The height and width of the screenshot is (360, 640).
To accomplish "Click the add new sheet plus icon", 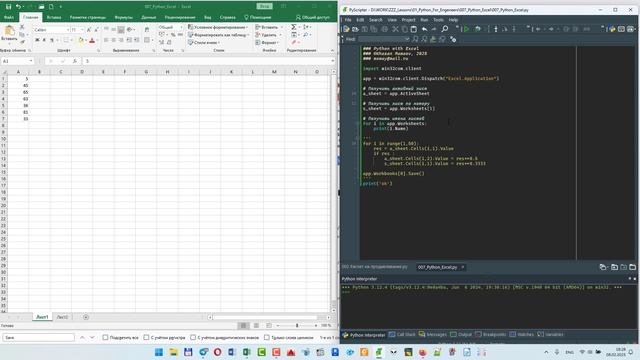I will coord(86,317).
